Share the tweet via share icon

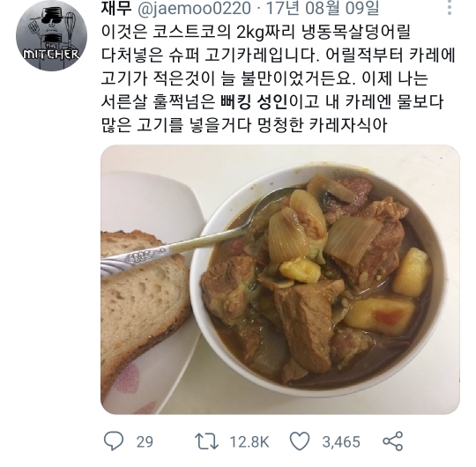pos(393,441)
